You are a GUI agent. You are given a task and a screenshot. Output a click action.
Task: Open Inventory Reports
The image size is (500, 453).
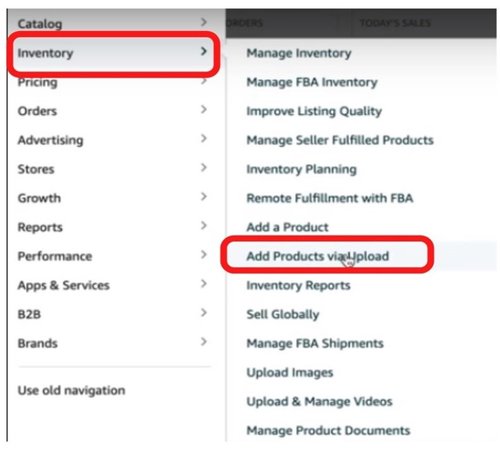click(x=298, y=285)
